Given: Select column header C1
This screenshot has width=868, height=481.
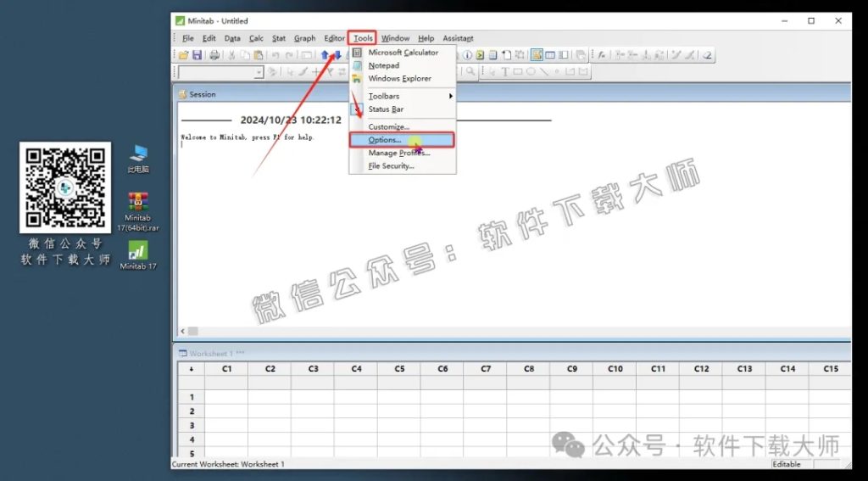Looking at the screenshot, I should (226, 369).
